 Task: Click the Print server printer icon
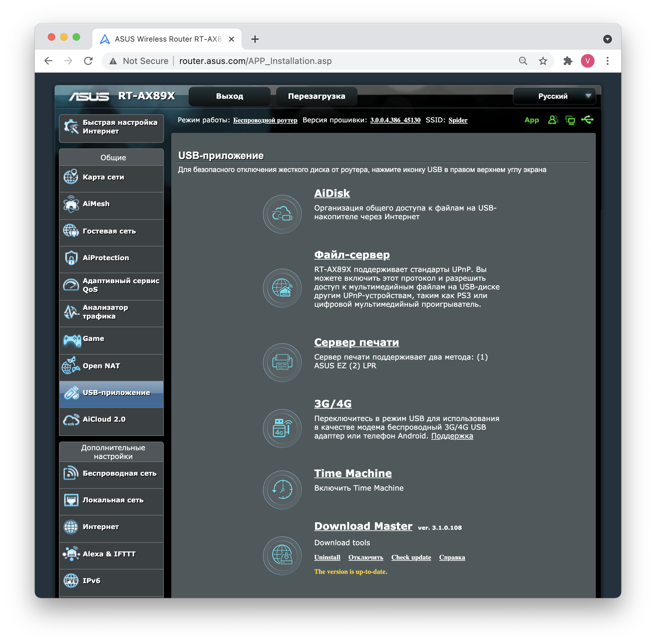282,362
